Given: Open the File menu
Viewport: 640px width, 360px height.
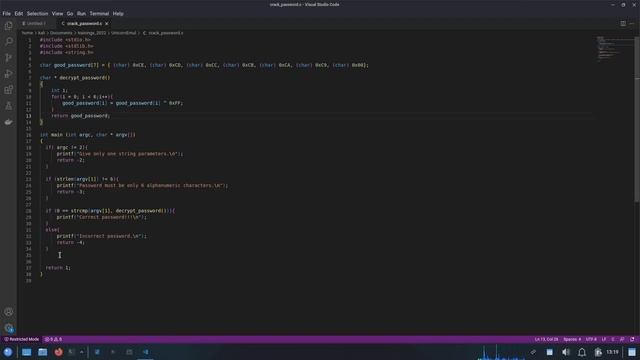Looking at the screenshot, I should [x=7, y=13].
